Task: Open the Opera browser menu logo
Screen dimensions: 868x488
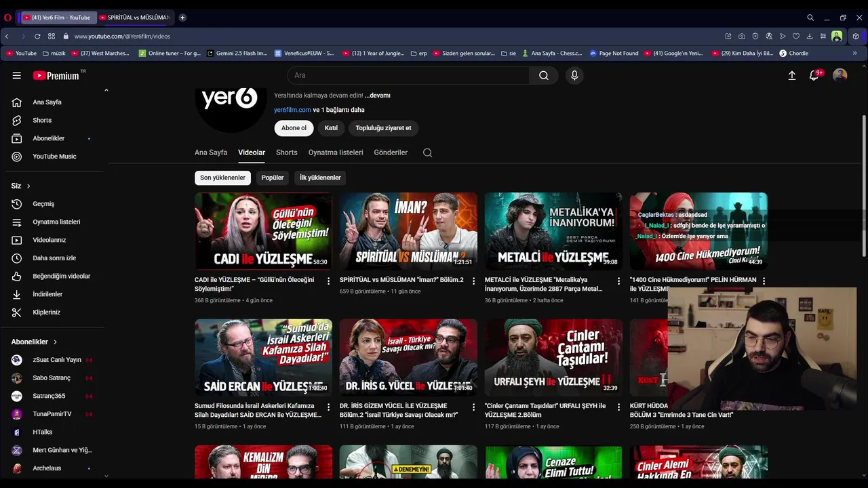Action: pyautogui.click(x=8, y=18)
